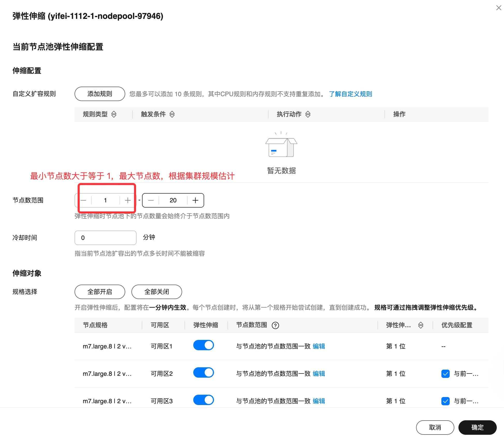Increase the minimum node count with plus
Image resolution: width=504 pixels, height=442 pixels.
[x=128, y=200]
